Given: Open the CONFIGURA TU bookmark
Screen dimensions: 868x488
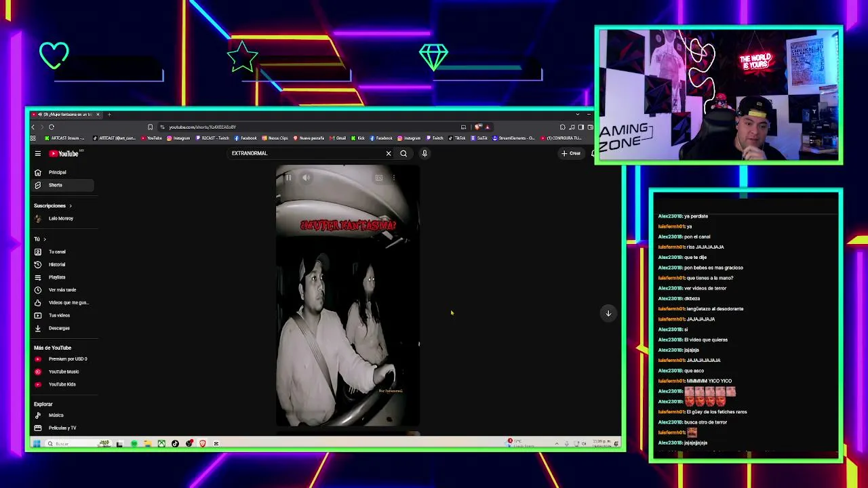Looking at the screenshot, I should [561, 138].
